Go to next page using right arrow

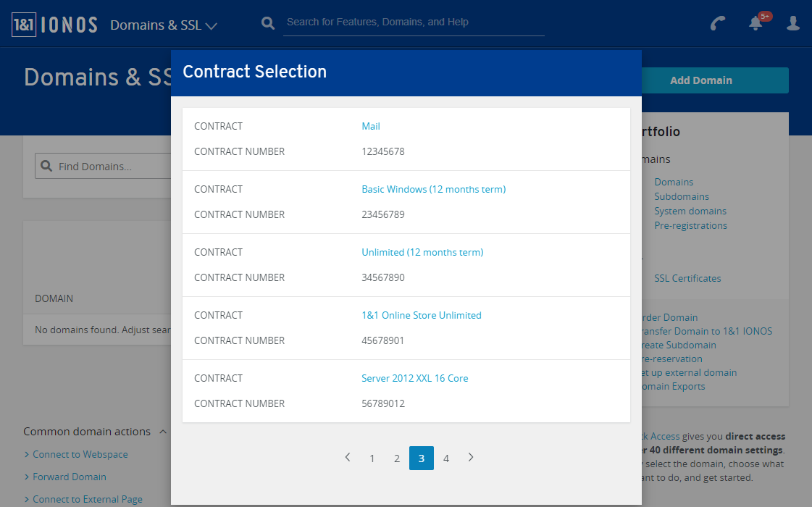[470, 457]
